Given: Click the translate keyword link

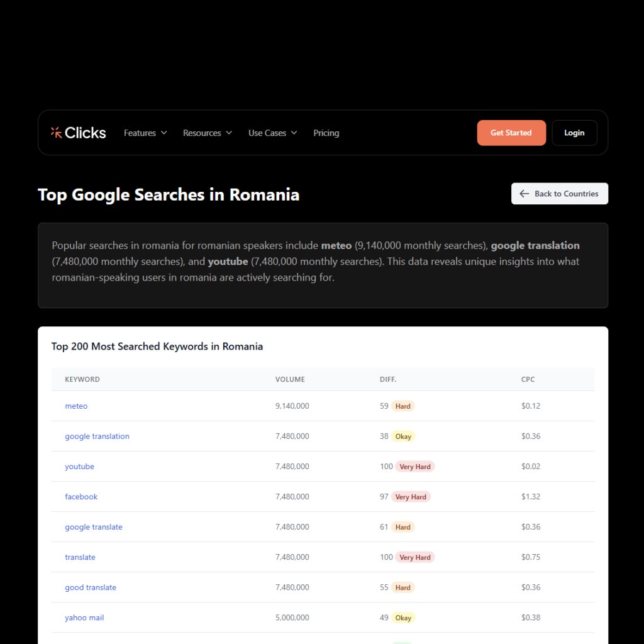Looking at the screenshot, I should (x=80, y=557).
